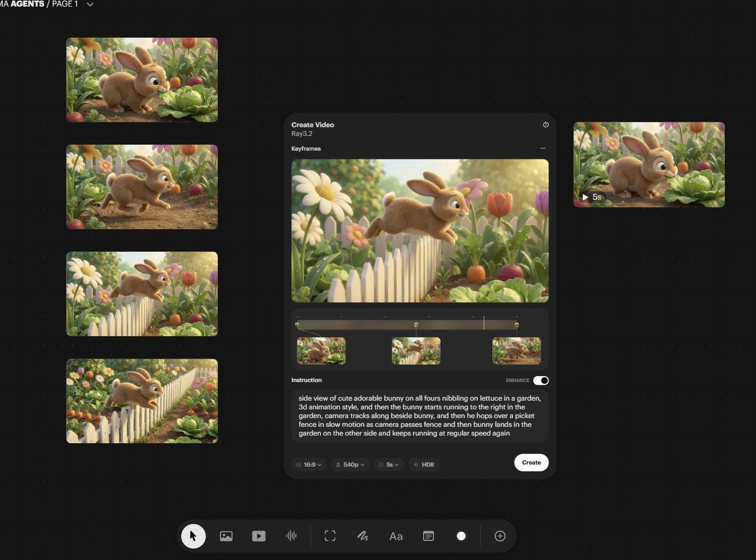Open the 5s duration dropdown
756x560 pixels.
coord(389,464)
